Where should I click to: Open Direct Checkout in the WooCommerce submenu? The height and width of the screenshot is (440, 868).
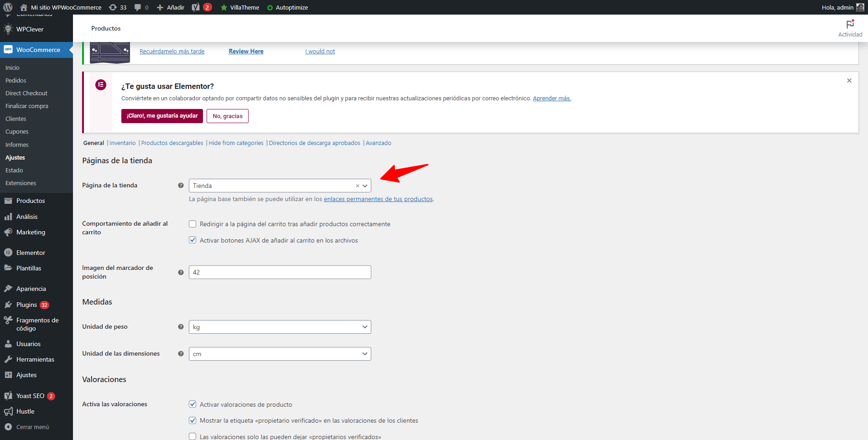26,93
